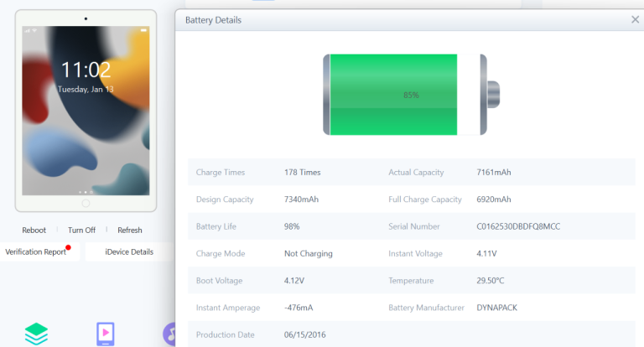Close the Battery Details dialog
This screenshot has height=347, width=644.
click(635, 20)
